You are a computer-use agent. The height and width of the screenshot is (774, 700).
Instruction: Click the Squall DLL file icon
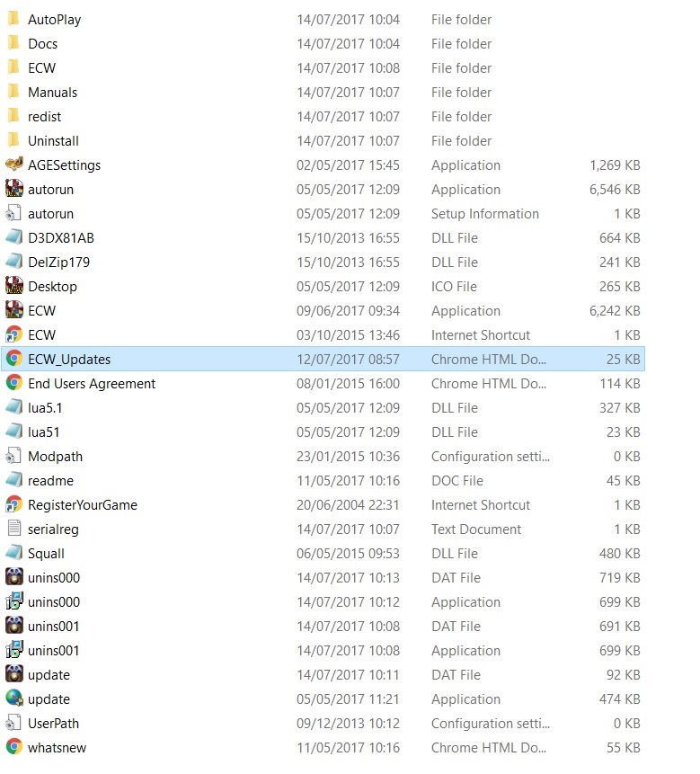click(x=13, y=552)
